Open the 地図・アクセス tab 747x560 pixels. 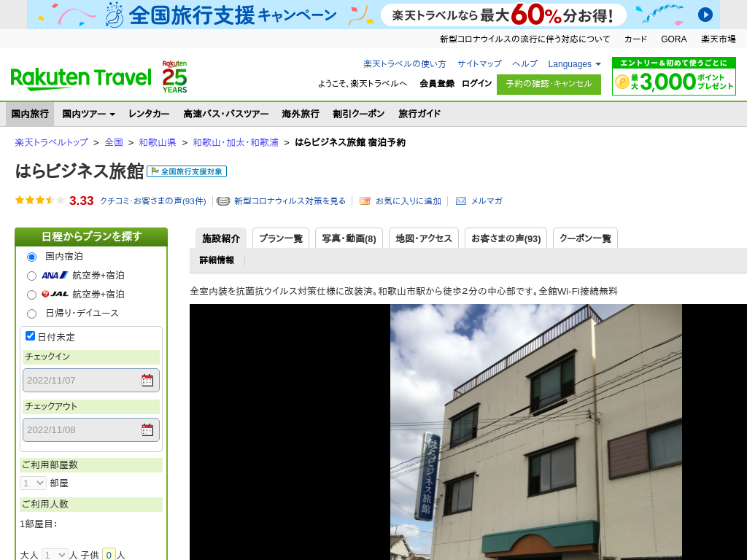pyautogui.click(x=424, y=238)
